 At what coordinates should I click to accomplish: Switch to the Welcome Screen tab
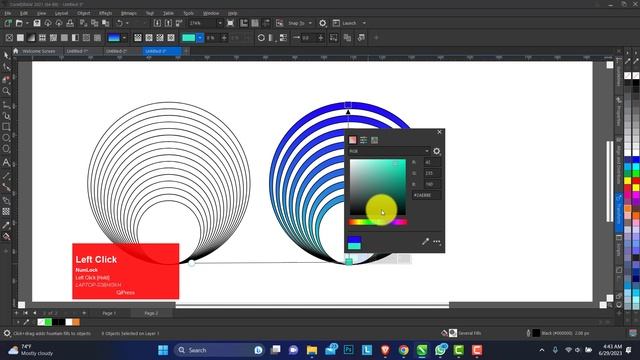(38, 51)
